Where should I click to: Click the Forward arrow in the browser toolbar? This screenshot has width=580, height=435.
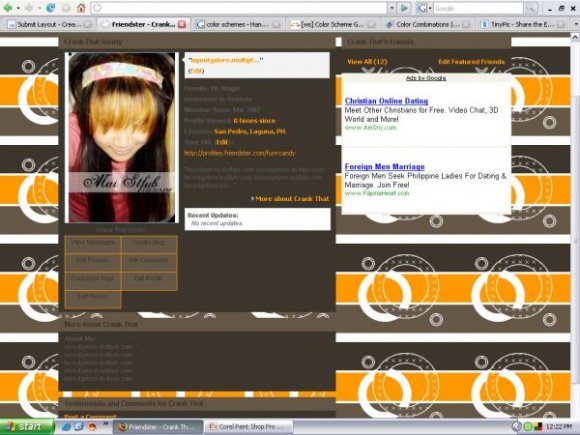click(30, 8)
